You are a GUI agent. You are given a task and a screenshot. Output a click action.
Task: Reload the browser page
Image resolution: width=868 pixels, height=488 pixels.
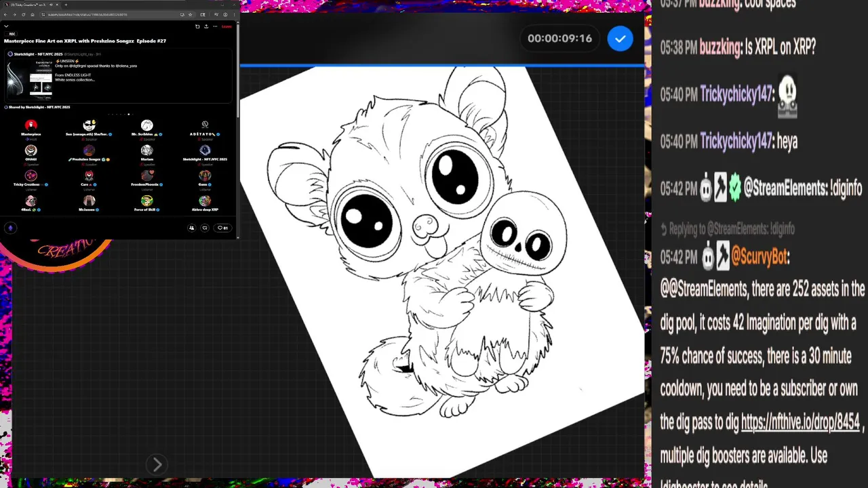click(x=24, y=14)
